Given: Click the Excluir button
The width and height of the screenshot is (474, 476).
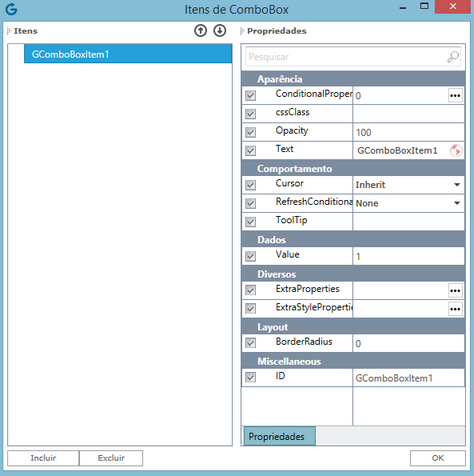Looking at the screenshot, I should (x=111, y=458).
